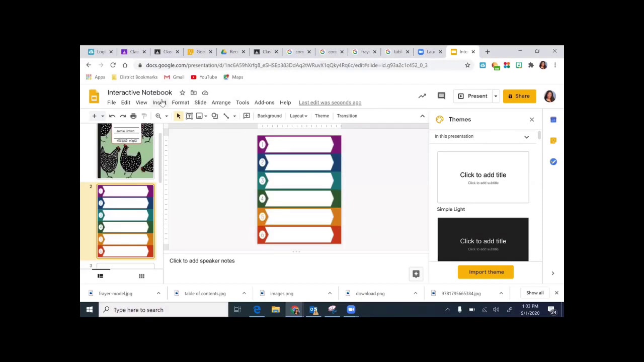Viewport: 644px width, 362px height.
Task: Switch to filmstrip view icon
Action: tap(100, 276)
